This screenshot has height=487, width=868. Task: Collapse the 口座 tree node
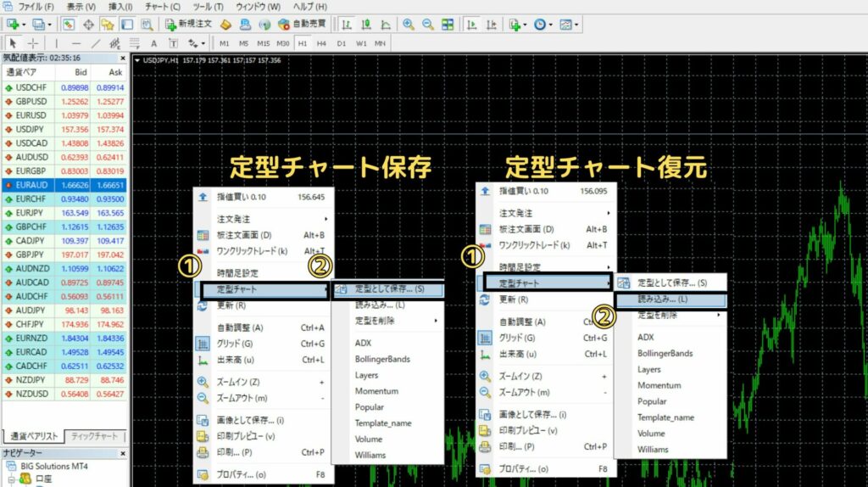11,480
